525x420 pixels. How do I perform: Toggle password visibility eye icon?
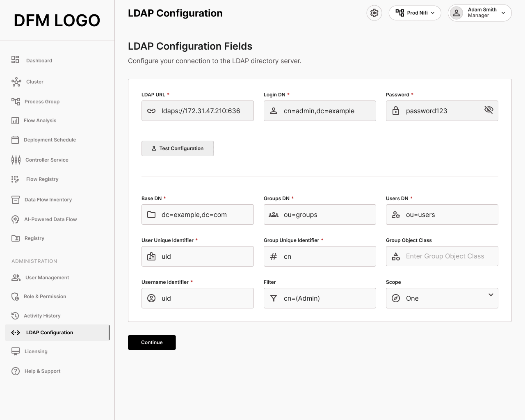click(488, 110)
